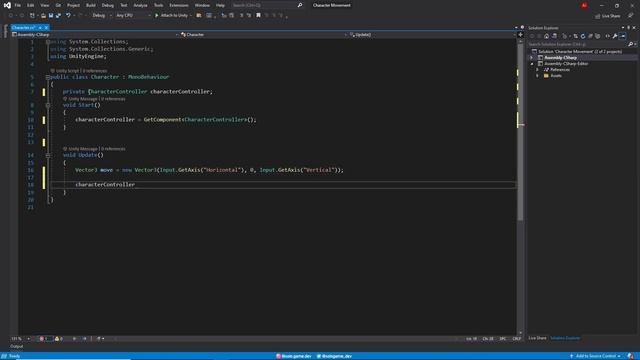The height and width of the screenshot is (360, 640).
Task: Click the Live Share button at top right
Action: (x=608, y=16)
